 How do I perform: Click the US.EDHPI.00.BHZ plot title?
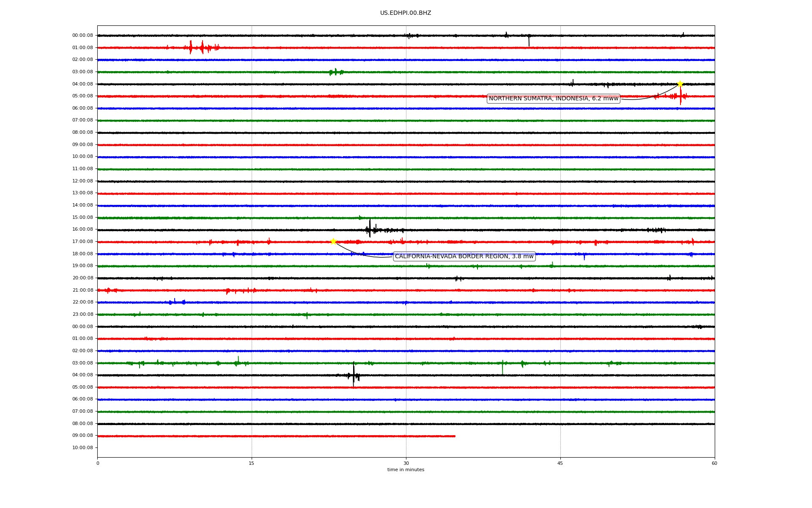(405, 13)
